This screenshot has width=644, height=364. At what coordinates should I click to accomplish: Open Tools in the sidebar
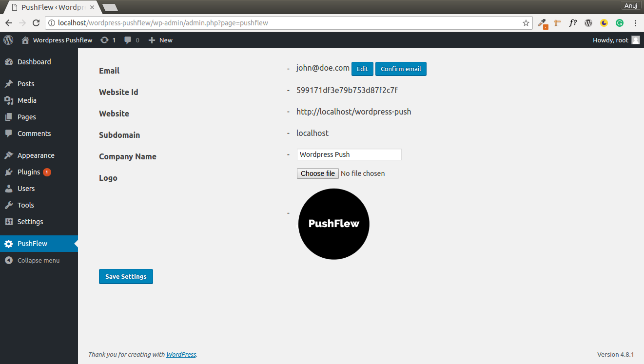pos(39,205)
